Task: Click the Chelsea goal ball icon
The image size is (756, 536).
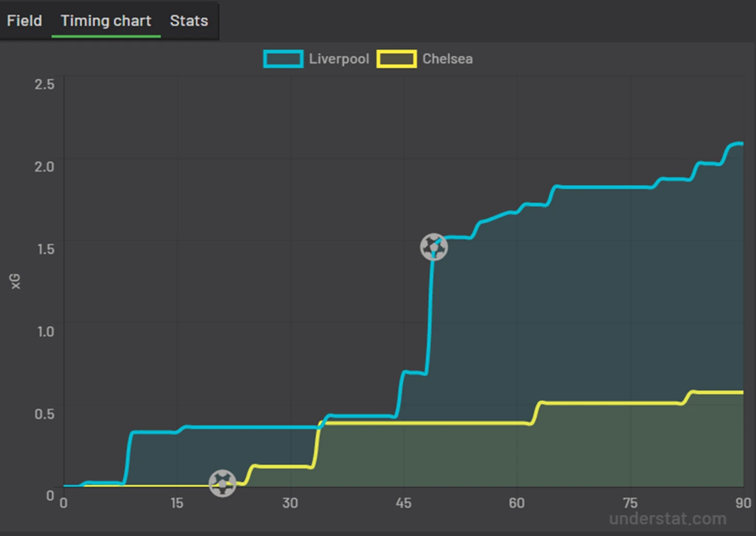Action: [223, 483]
